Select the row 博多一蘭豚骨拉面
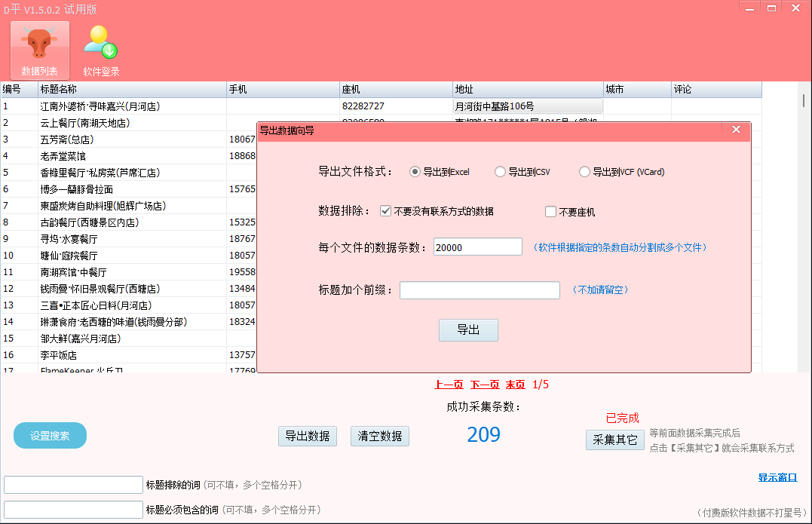Image resolution: width=812 pixels, height=524 pixels. click(129, 189)
